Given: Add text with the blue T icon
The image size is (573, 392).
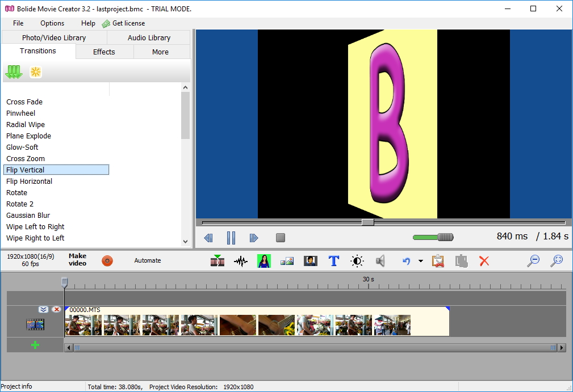Looking at the screenshot, I should pyautogui.click(x=334, y=261).
